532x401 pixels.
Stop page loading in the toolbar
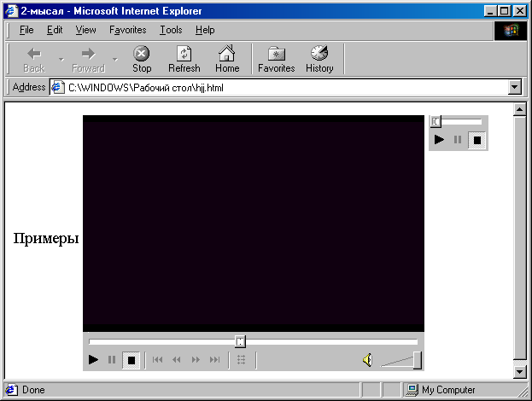(x=142, y=60)
